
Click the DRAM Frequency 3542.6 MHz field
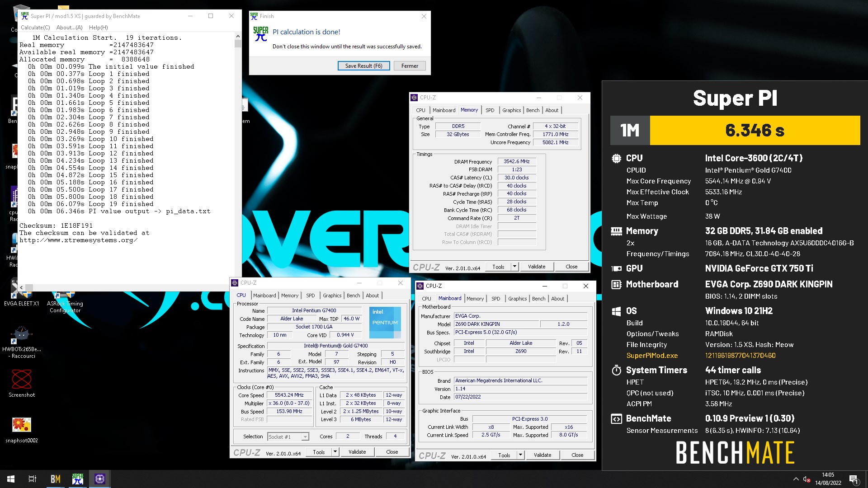pyautogui.click(x=517, y=162)
